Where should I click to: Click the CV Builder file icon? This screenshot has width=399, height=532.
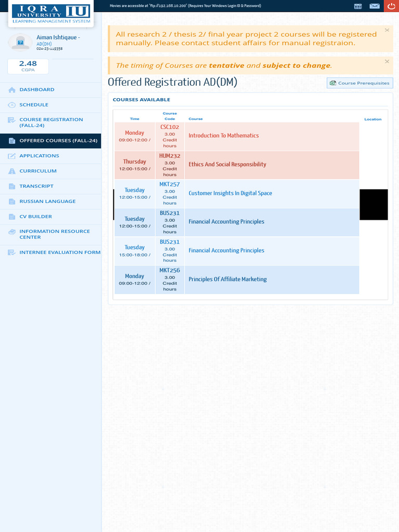[x=12, y=217]
